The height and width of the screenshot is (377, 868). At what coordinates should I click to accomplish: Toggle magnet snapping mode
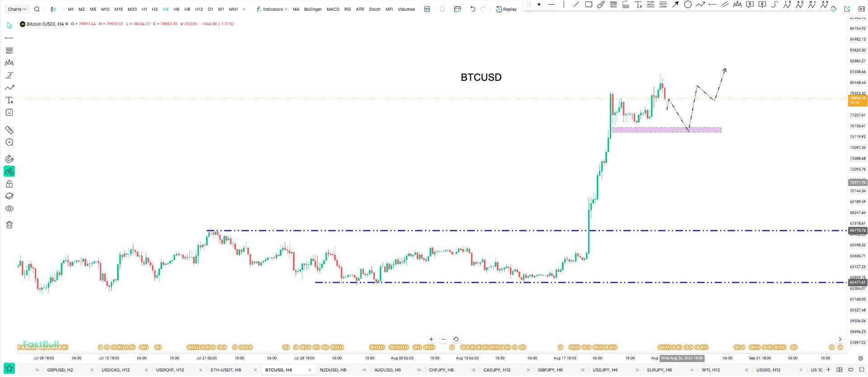pos(9,159)
